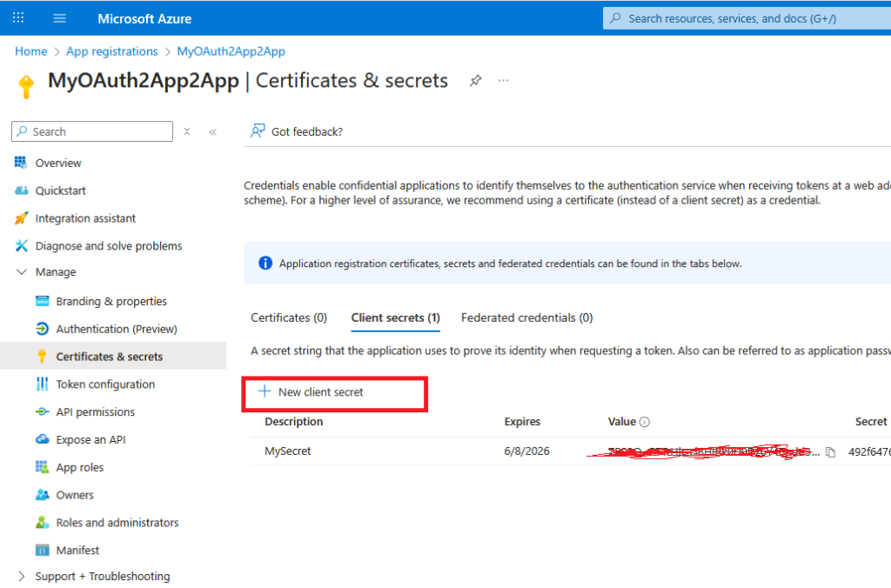
Task: Click the Home breadcrumb link
Action: point(30,51)
